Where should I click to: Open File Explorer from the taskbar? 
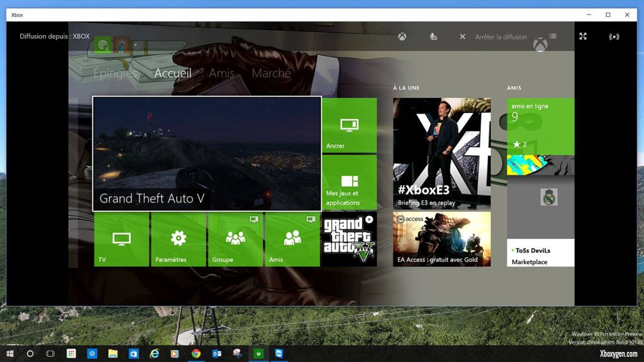[x=113, y=353]
